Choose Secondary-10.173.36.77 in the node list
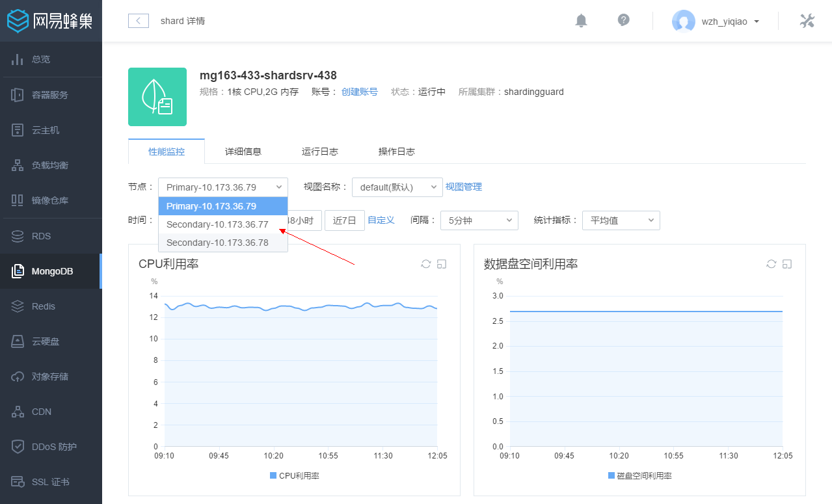This screenshot has width=832, height=504. click(223, 224)
